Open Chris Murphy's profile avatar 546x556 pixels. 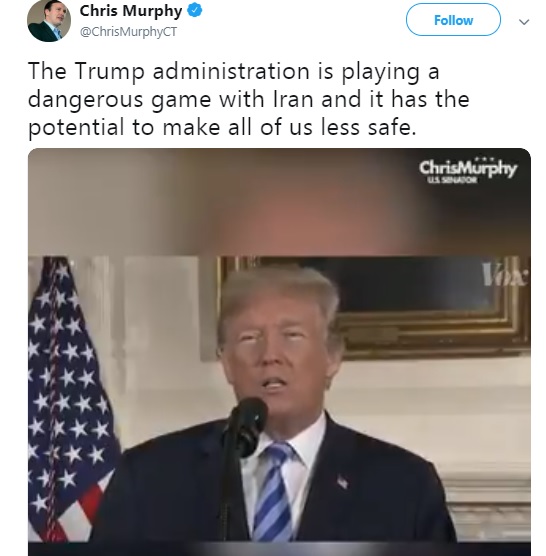(x=49, y=21)
